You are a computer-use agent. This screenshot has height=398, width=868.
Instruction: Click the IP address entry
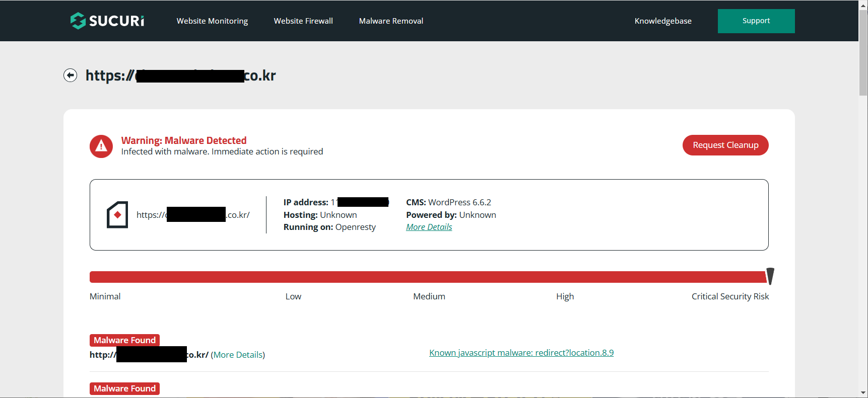[x=336, y=202]
